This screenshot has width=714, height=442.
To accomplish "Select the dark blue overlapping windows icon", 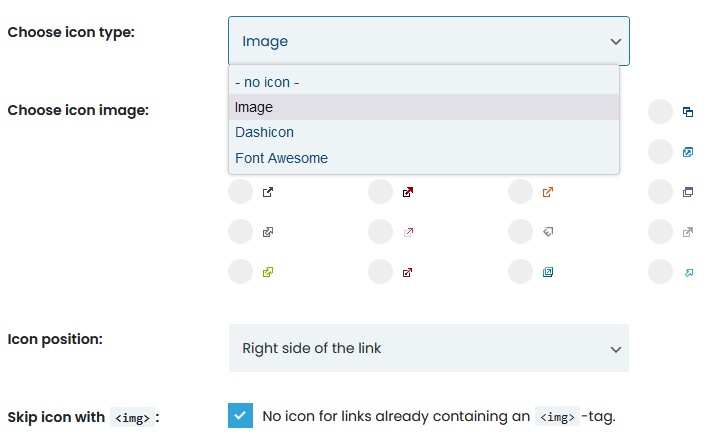I will (x=688, y=112).
